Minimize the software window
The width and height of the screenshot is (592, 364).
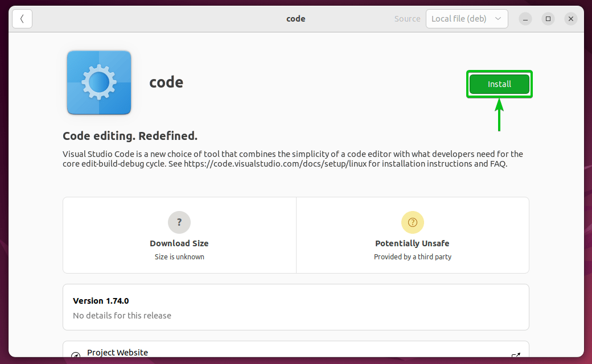click(525, 19)
